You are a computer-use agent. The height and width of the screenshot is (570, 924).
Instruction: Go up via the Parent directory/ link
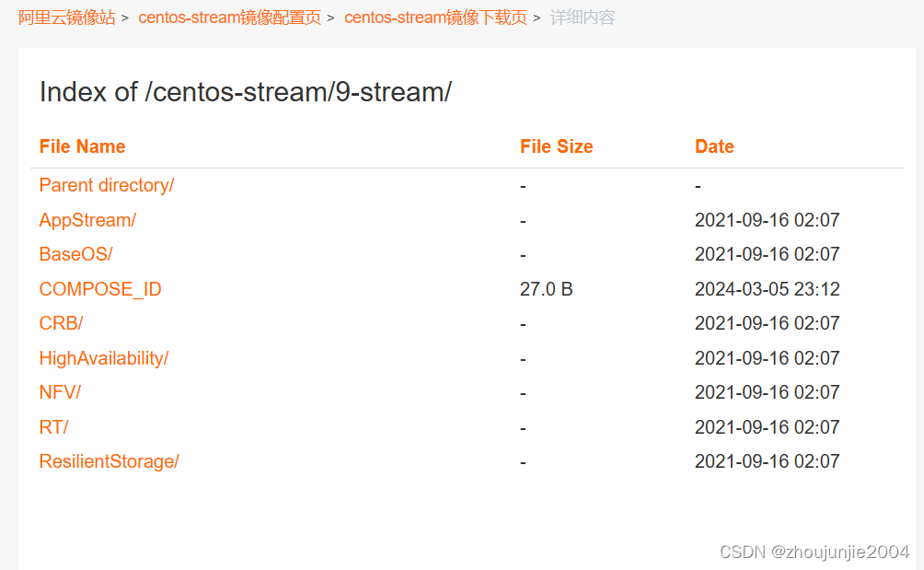(x=106, y=185)
